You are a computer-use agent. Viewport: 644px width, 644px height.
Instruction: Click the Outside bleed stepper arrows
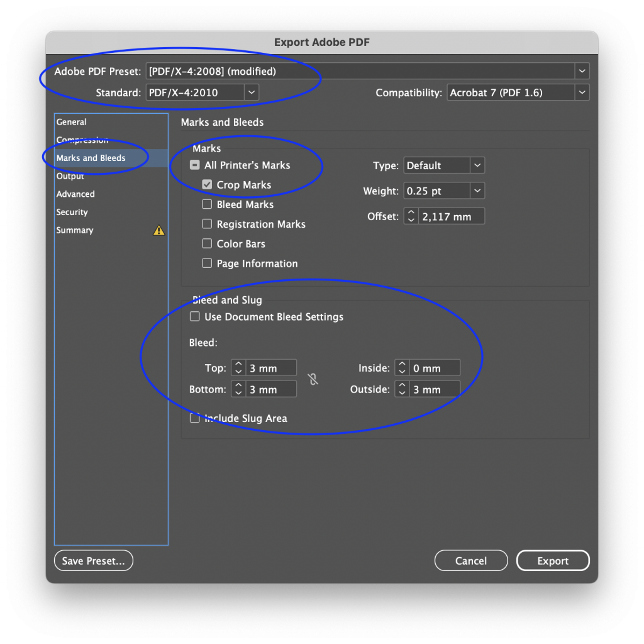(x=402, y=389)
